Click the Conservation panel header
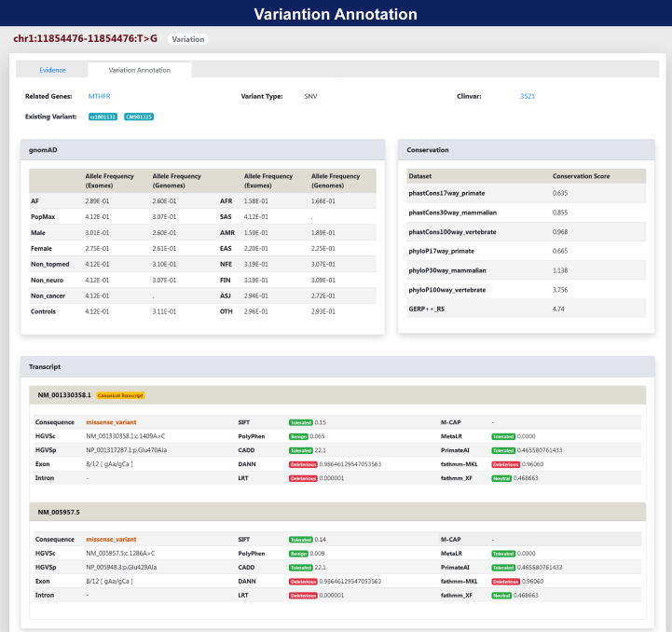 pos(527,150)
